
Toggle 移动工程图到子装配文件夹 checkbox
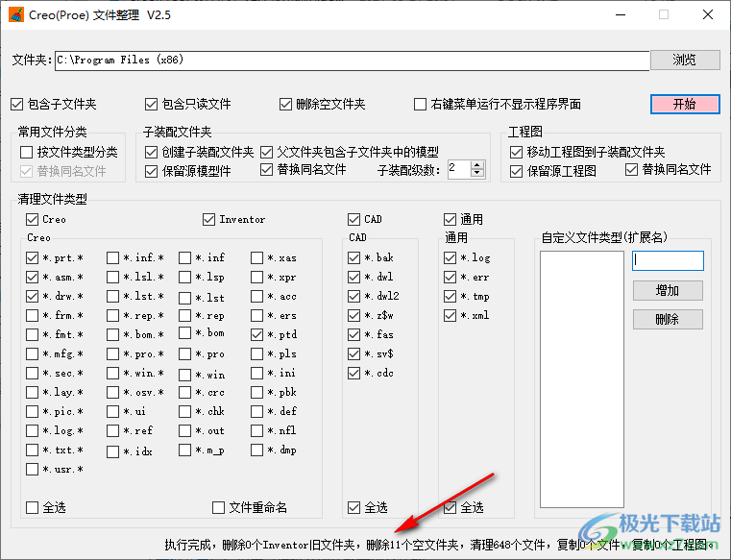pyautogui.click(x=516, y=152)
